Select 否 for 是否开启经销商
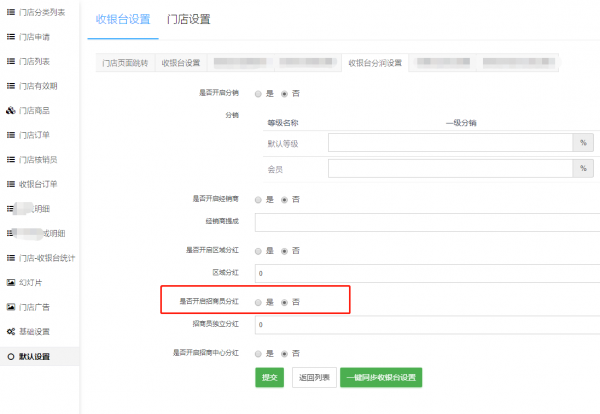The width and height of the screenshot is (600, 414). [284, 200]
